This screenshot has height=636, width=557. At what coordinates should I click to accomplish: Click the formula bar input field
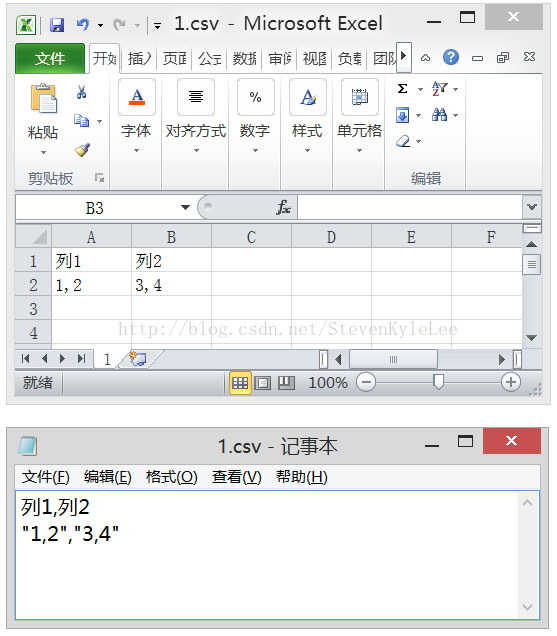click(x=410, y=207)
